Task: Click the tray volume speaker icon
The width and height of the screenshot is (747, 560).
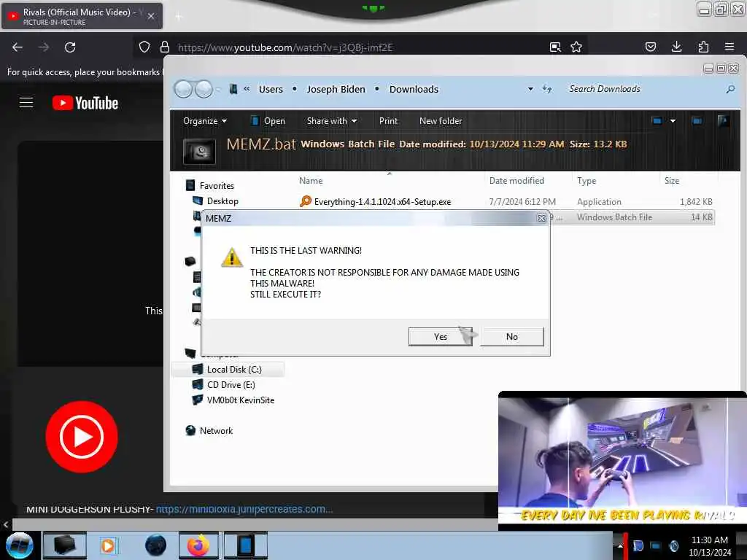Action: click(x=673, y=545)
